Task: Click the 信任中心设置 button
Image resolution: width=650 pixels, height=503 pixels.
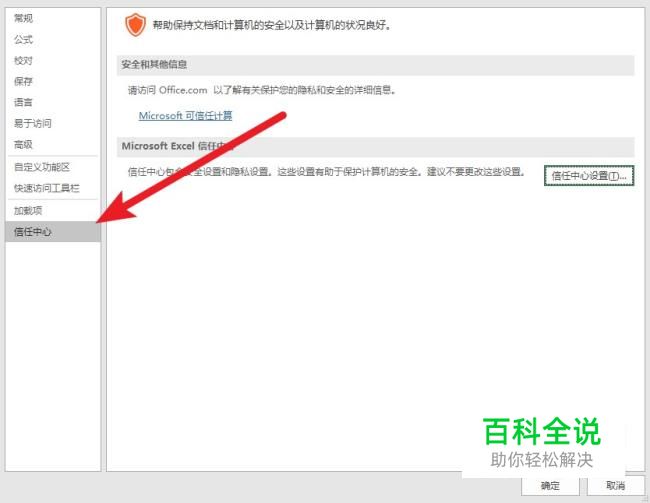Action: 589,176
